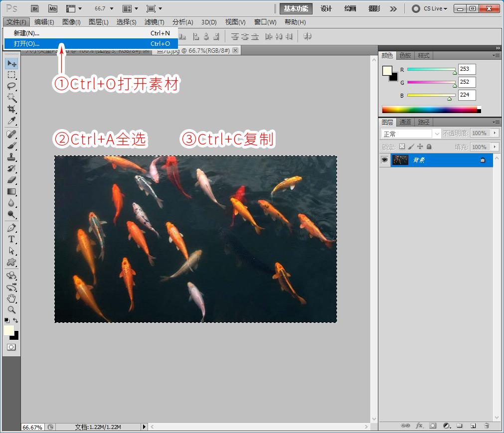Select the Quick Selection tool

pyautogui.click(x=11, y=97)
